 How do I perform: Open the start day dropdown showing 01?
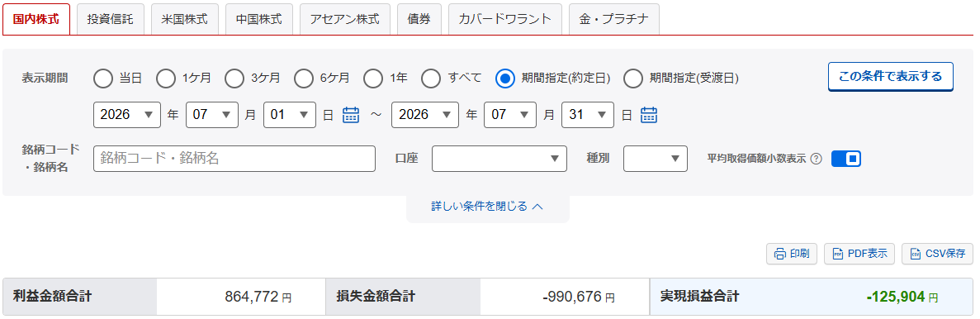pyautogui.click(x=290, y=115)
